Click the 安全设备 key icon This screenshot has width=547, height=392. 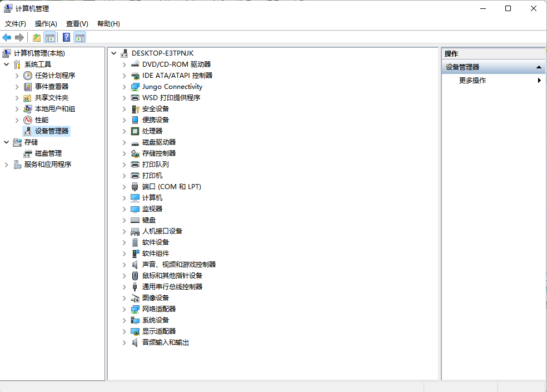(135, 109)
